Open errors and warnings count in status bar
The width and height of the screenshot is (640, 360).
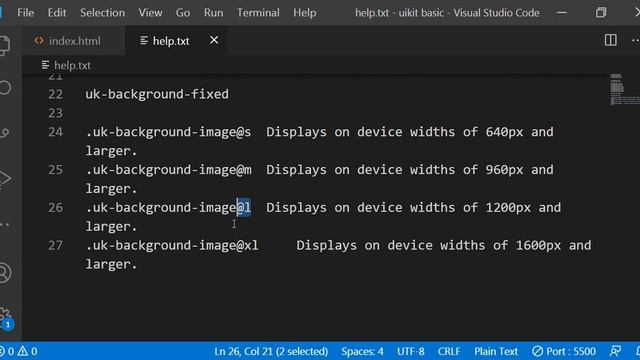pyautogui.click(x=19, y=351)
